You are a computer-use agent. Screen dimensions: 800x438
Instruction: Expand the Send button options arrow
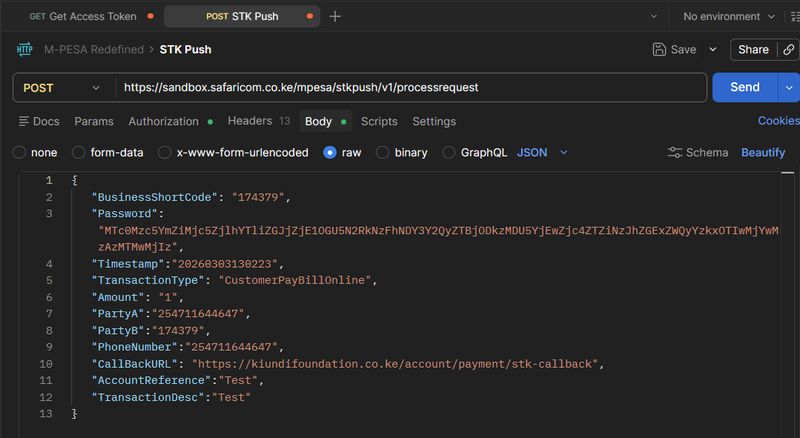coord(789,87)
